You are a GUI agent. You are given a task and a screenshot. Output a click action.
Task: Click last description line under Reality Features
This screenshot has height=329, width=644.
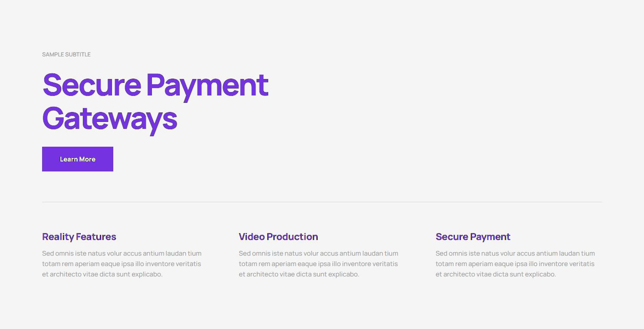coord(102,274)
